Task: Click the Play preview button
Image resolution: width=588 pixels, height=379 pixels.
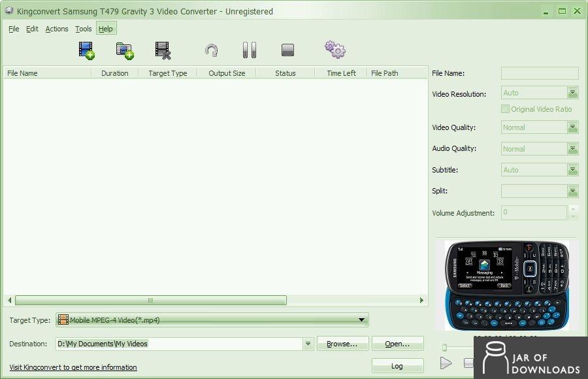Action: coord(446,363)
